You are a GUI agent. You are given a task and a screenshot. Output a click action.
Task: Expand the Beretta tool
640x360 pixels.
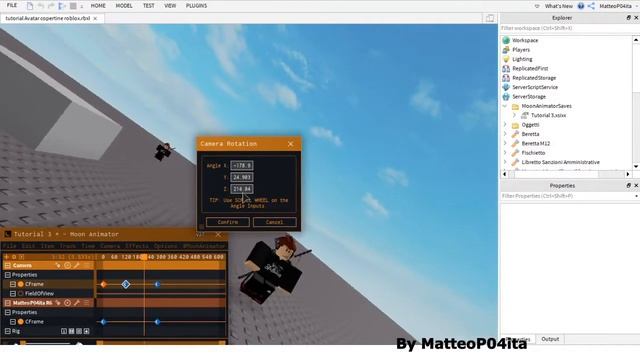pyautogui.click(x=505, y=134)
